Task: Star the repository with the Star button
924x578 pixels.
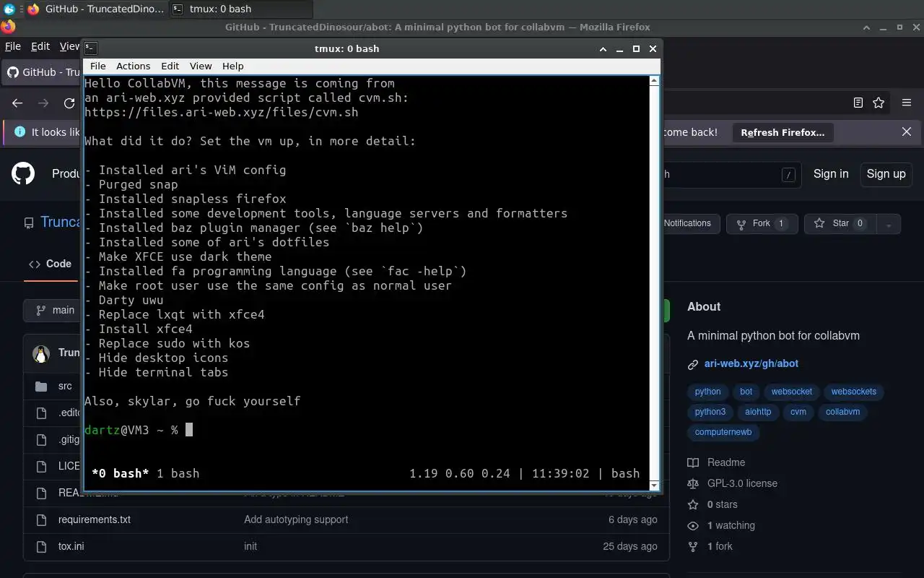Action: coord(840,223)
